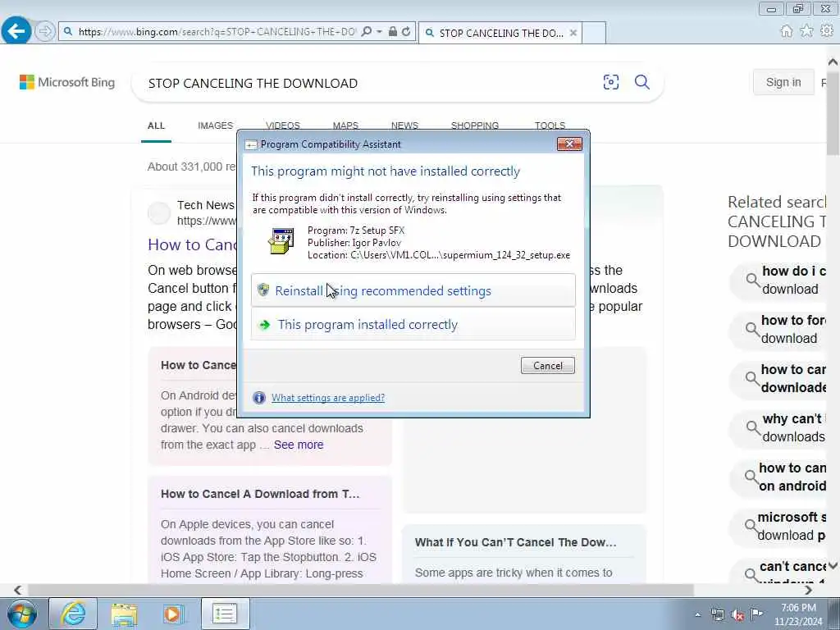Click the horizontal scrollbar right arrow
This screenshot has height=630, width=840.
808,590
